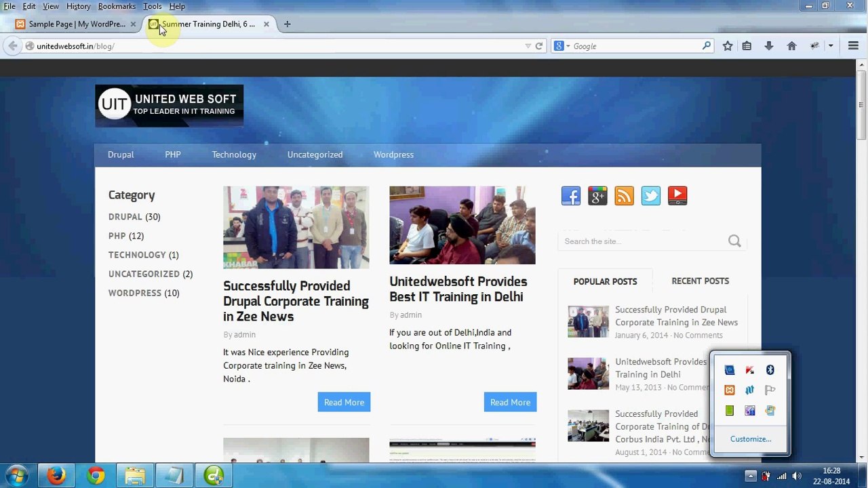
Task: Open File Explorer from the taskbar
Action: coord(135,476)
